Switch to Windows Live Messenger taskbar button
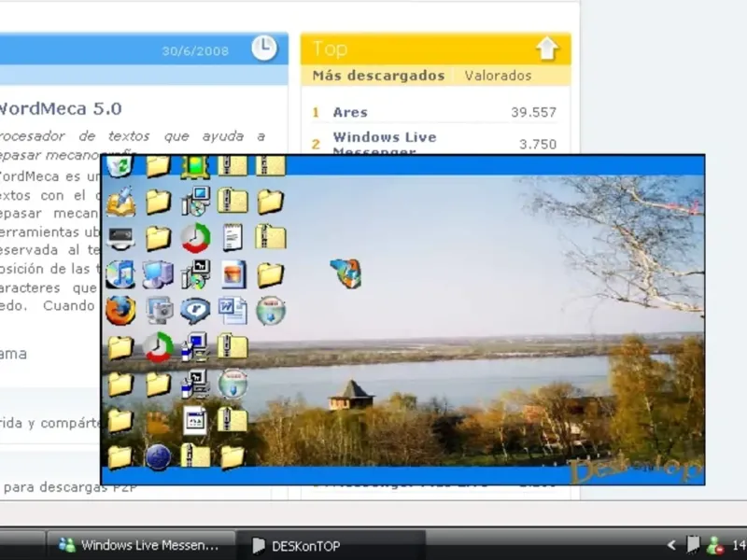 tap(141, 545)
